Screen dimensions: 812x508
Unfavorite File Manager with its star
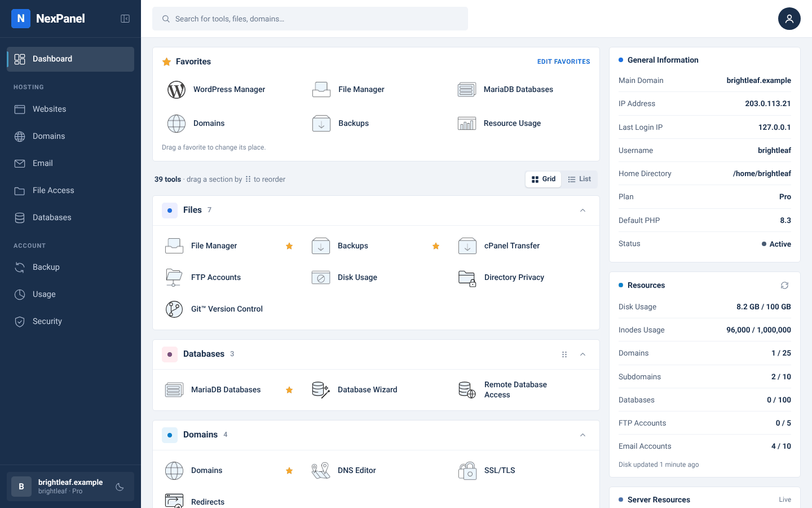(x=289, y=246)
